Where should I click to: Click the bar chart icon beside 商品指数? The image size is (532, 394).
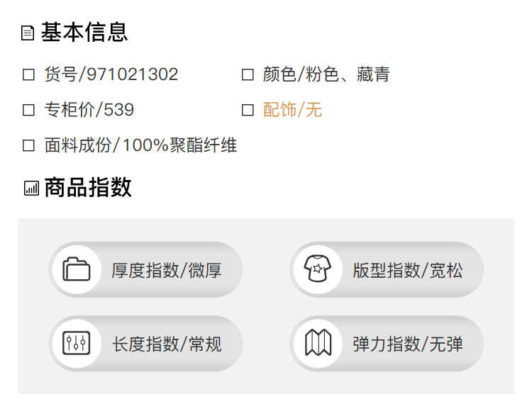pos(31,188)
